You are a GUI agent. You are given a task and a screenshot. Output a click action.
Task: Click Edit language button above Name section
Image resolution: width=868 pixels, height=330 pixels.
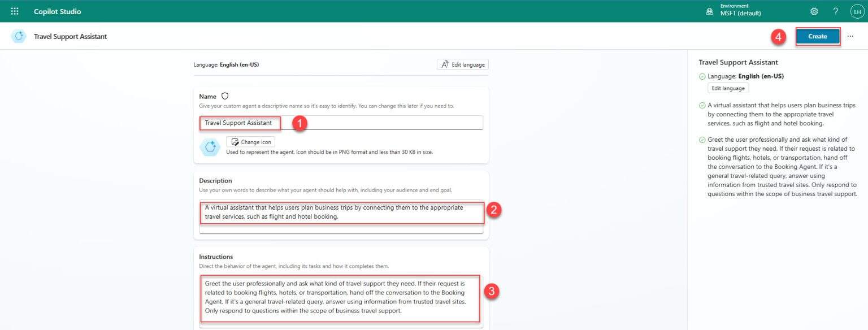click(462, 64)
